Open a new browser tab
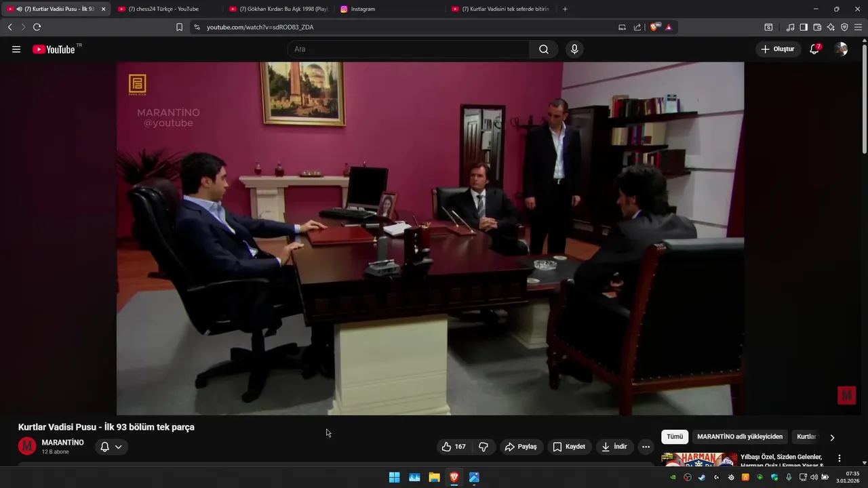 (x=565, y=9)
